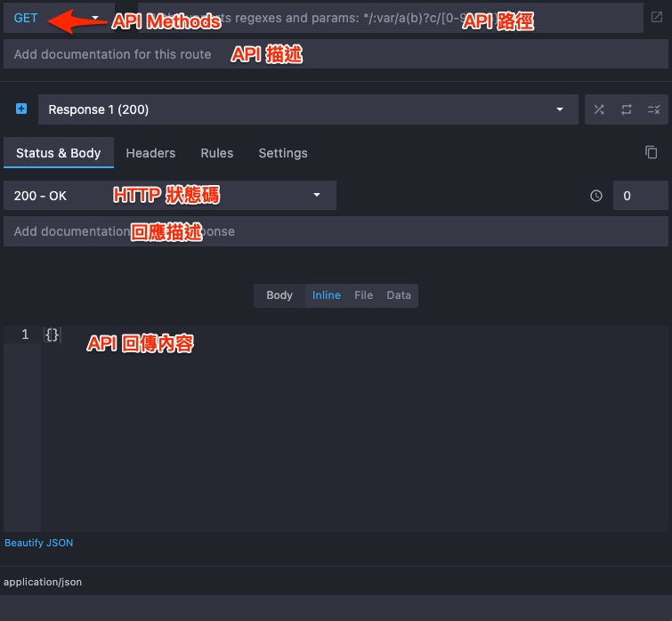This screenshot has width=672, height=621.
Task: Open the GET method dropdown
Action: (57, 18)
